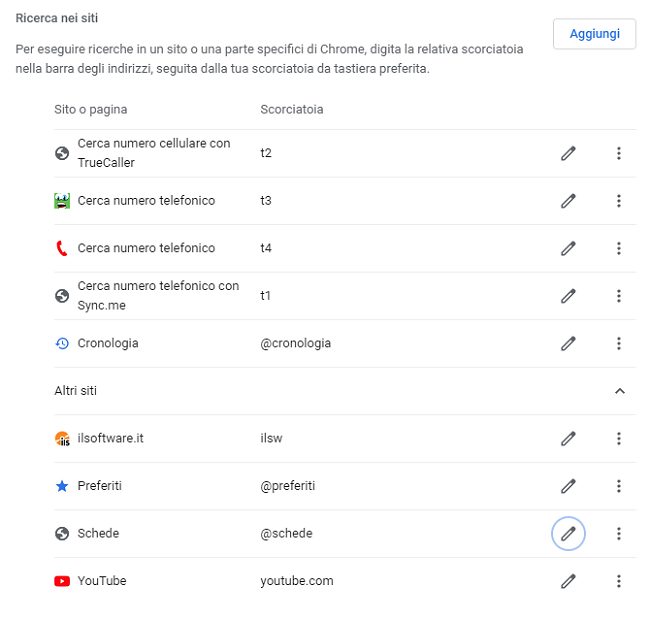Open more options for t2 row
Viewport: 650px width, 619px height.
tap(618, 153)
